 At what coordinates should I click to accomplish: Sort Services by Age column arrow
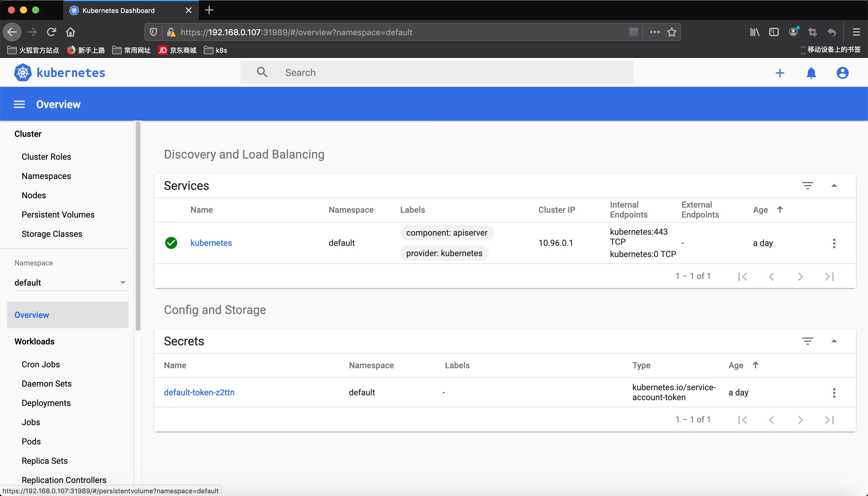780,209
